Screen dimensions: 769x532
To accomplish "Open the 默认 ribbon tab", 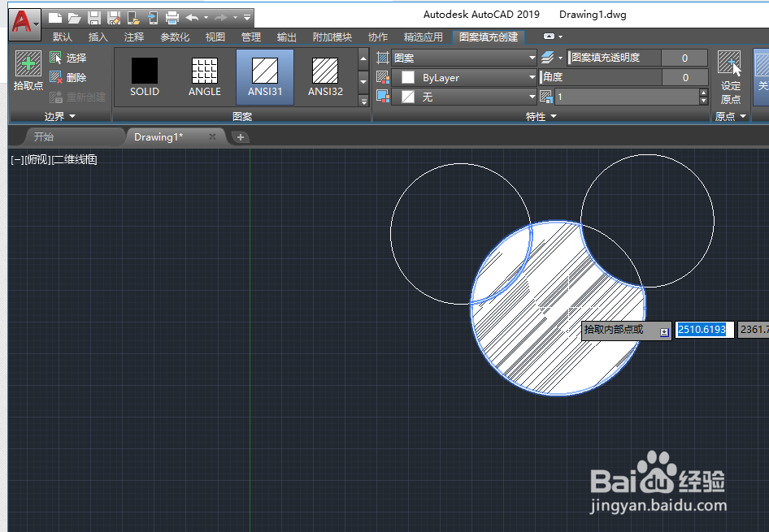I will pos(63,37).
